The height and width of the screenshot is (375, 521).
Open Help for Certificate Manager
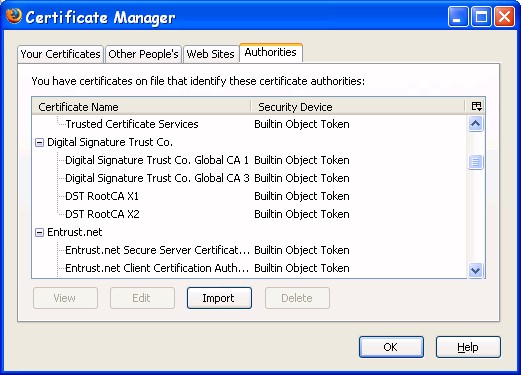(x=468, y=347)
